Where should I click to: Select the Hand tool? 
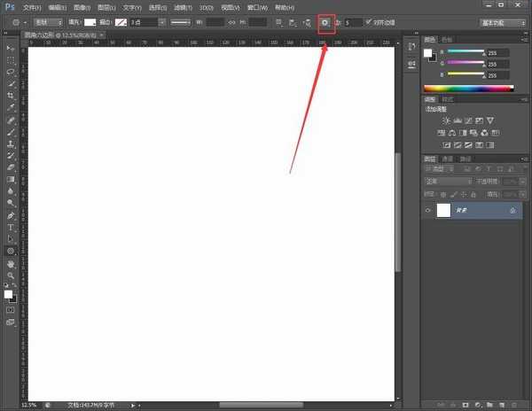(x=11, y=263)
